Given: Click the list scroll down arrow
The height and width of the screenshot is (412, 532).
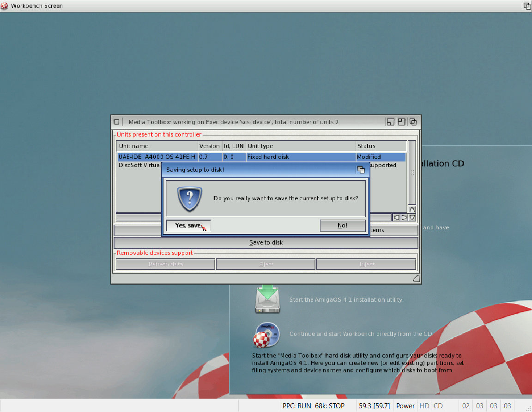Looking at the screenshot, I should [412, 218].
